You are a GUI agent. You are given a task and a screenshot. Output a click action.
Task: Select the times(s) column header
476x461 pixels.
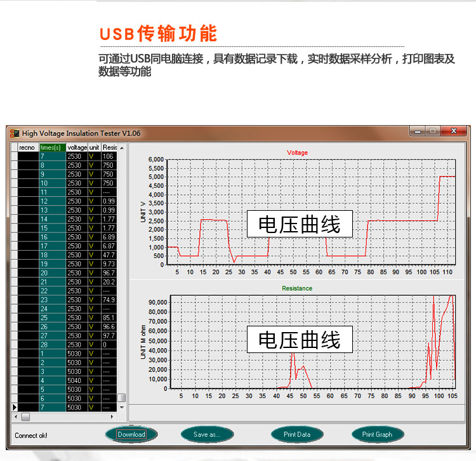(52, 147)
